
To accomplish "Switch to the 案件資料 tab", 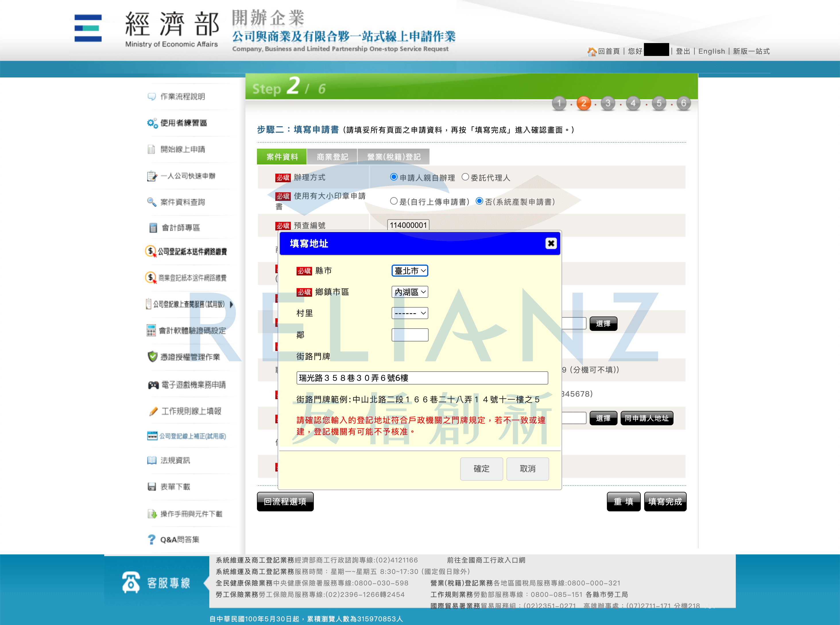I will (282, 157).
